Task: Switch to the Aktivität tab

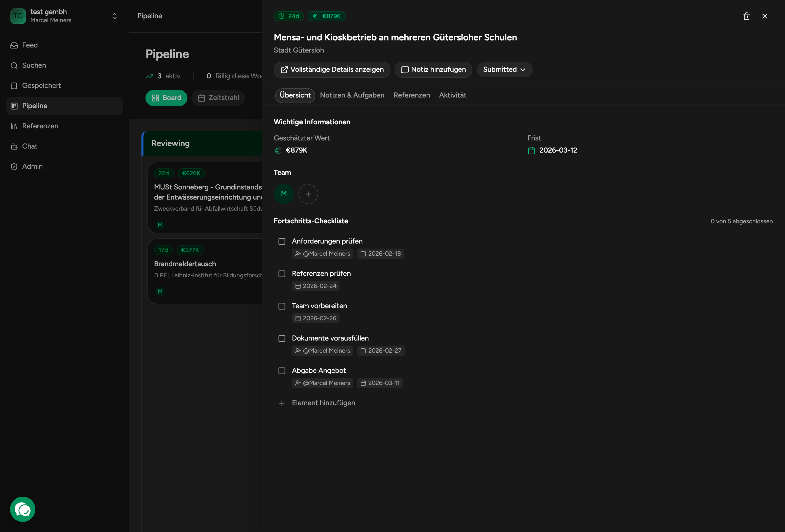Action: point(452,95)
